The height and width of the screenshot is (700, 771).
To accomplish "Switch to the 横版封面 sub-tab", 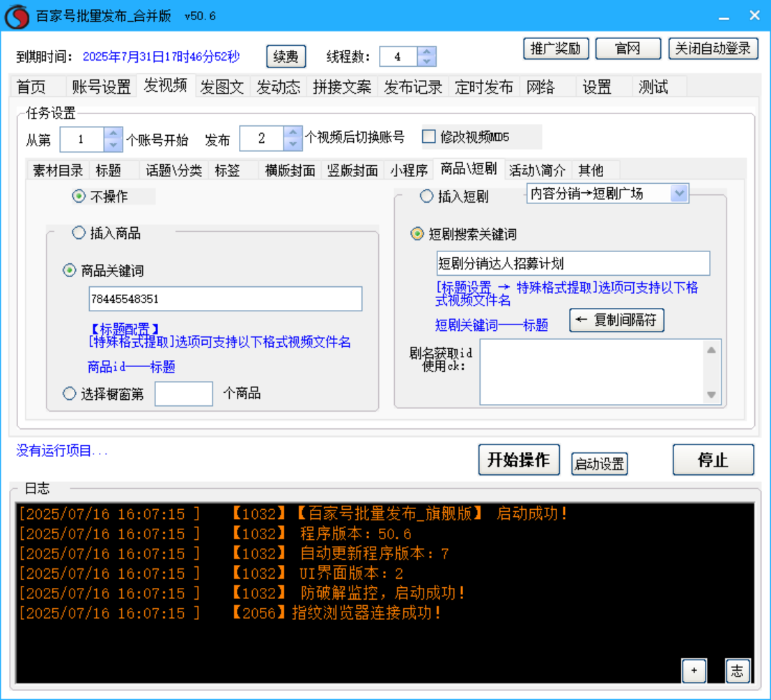I will tap(290, 170).
